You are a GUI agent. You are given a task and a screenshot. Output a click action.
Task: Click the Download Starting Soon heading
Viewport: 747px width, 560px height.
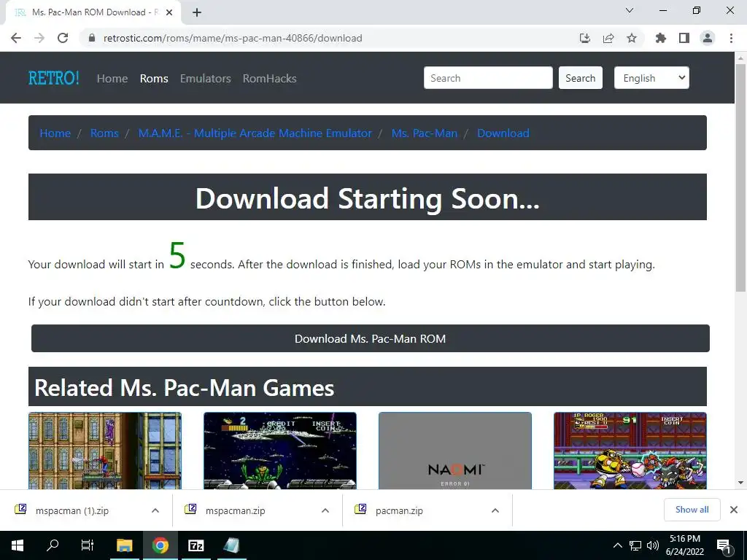368,198
